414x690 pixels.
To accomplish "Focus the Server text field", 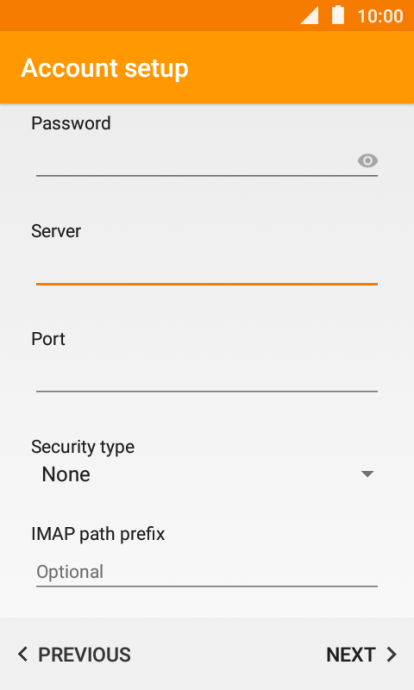I will (207, 269).
